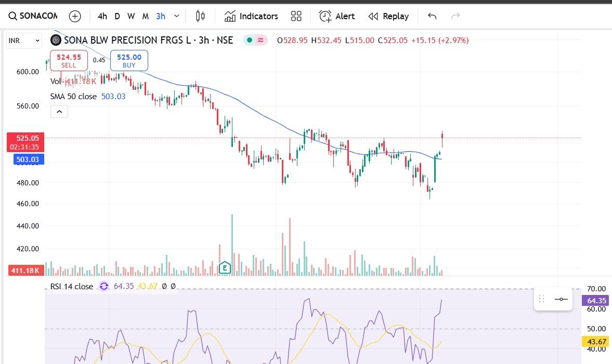
Task: Expand the timeframe interval dropdown arrow
Action: point(177,16)
